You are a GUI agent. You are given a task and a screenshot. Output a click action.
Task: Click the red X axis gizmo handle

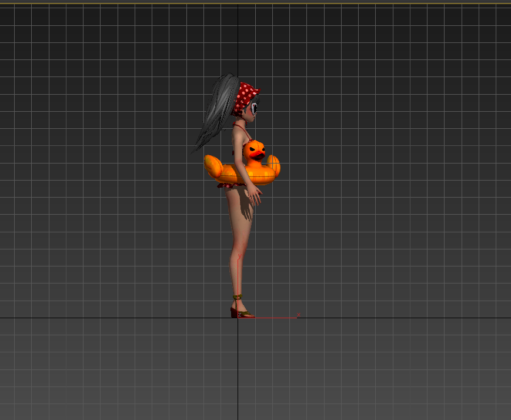(x=276, y=318)
